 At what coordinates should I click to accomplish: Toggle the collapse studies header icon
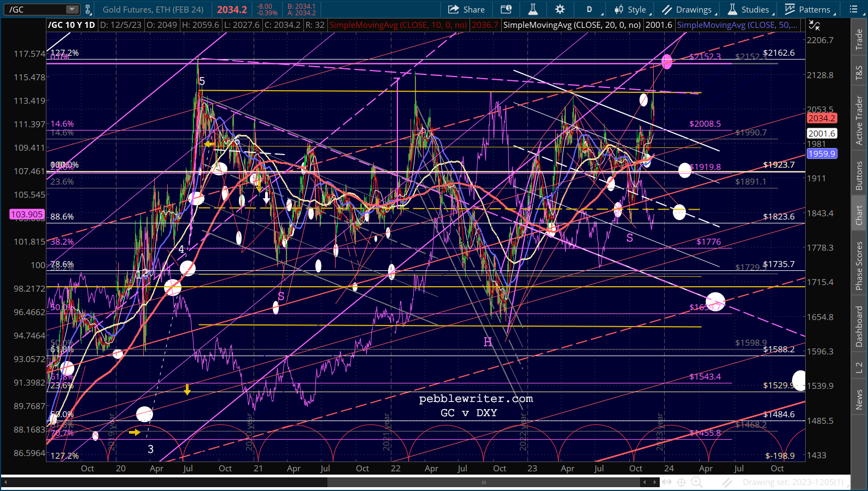(814, 25)
